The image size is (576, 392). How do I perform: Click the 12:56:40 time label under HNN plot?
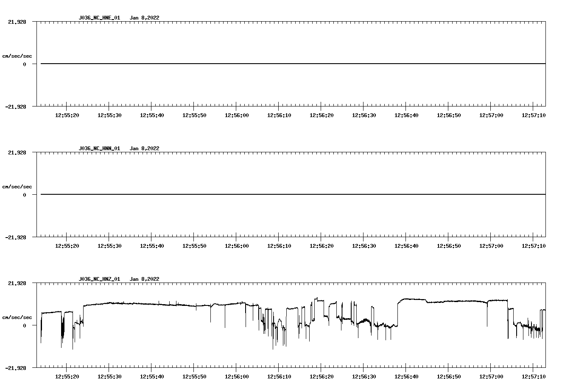pyautogui.click(x=406, y=246)
